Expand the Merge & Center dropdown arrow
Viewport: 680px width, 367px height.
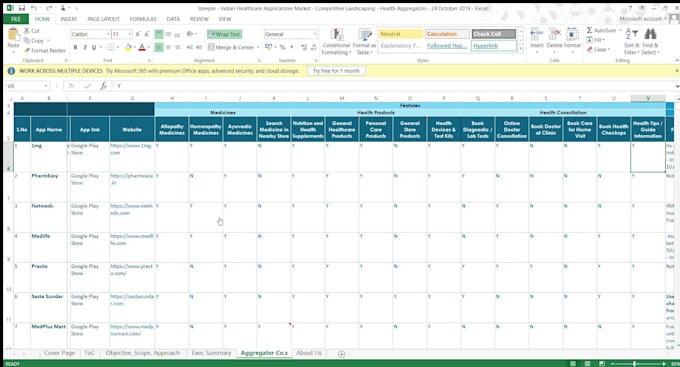(258, 47)
